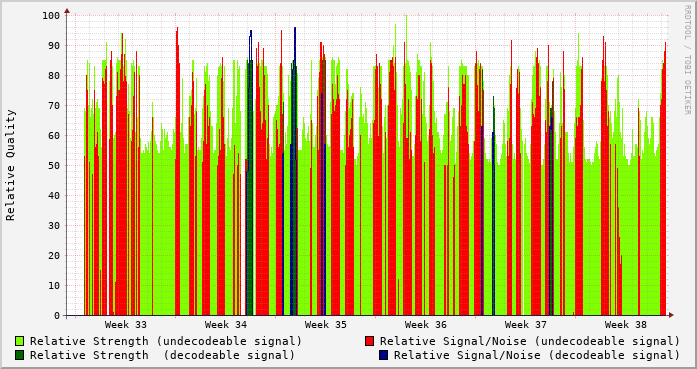Select the Week 35 axis label
The height and width of the screenshot is (369, 697).
(x=326, y=325)
